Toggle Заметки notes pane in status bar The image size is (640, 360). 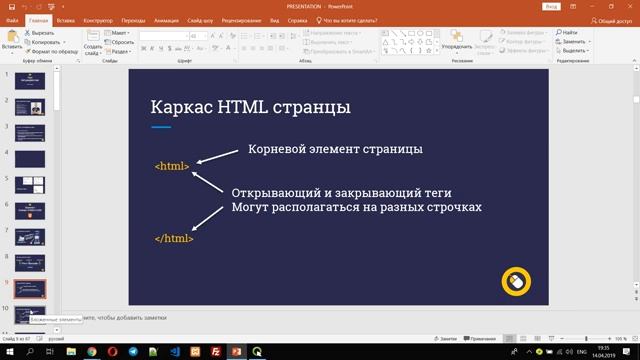(445, 339)
